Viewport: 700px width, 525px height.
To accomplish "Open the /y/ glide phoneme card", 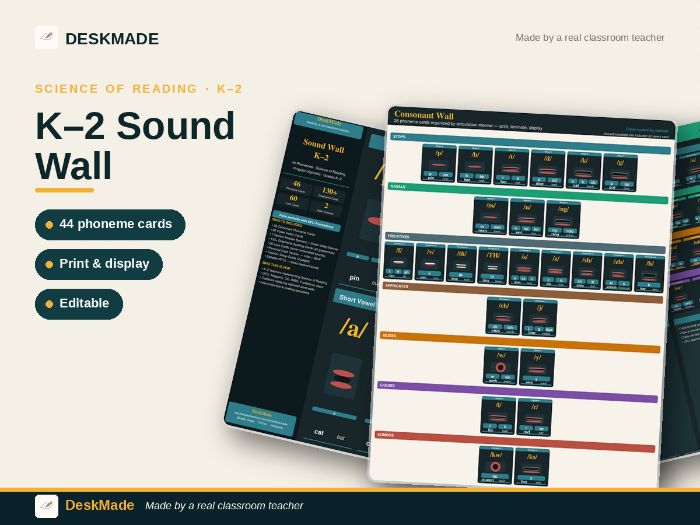I will pos(537,367).
